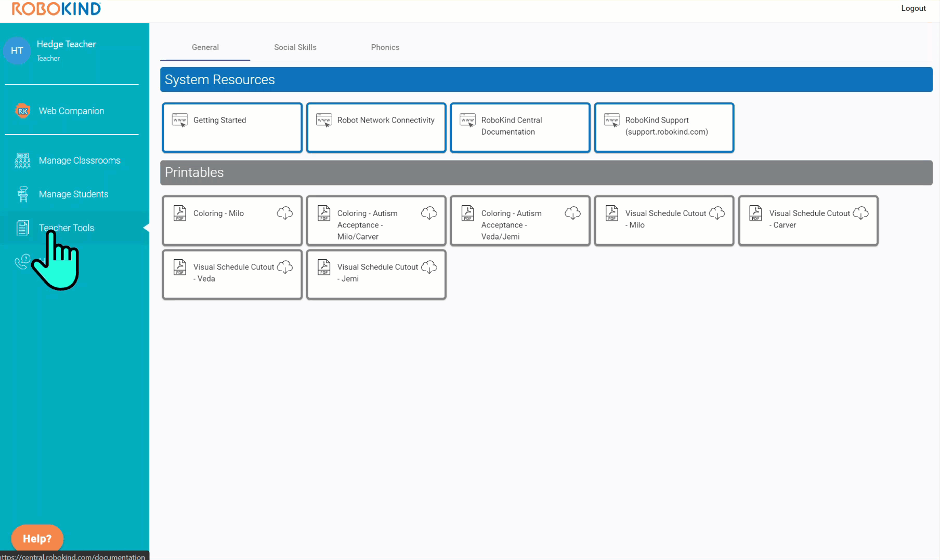Select the General tab
The image size is (940, 560).
pos(205,47)
